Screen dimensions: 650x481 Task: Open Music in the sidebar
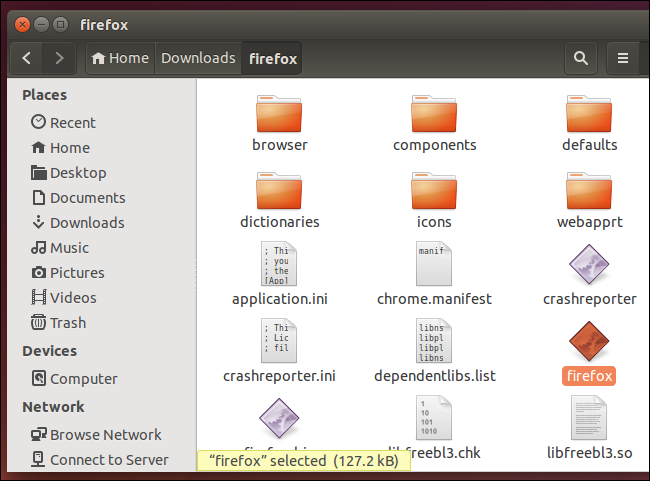[x=60, y=248]
